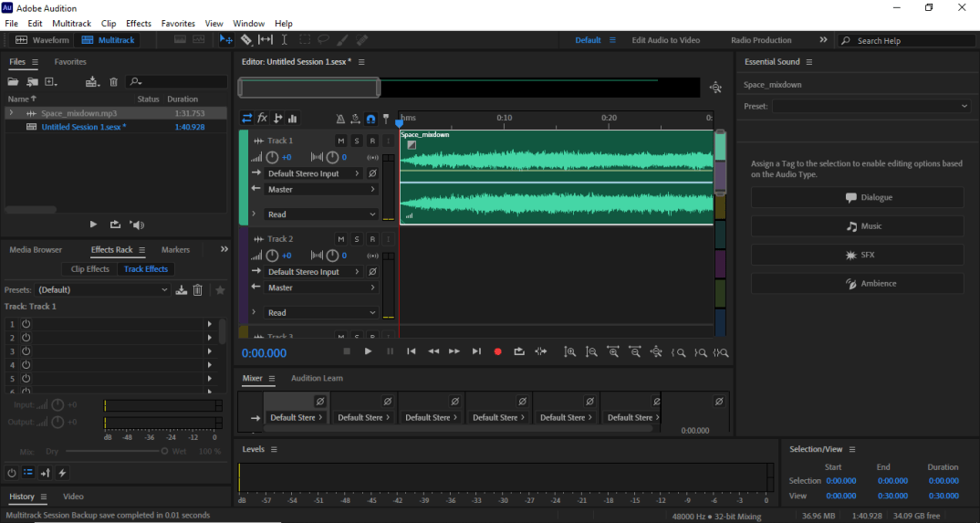Arm Track 1 for record

372,141
